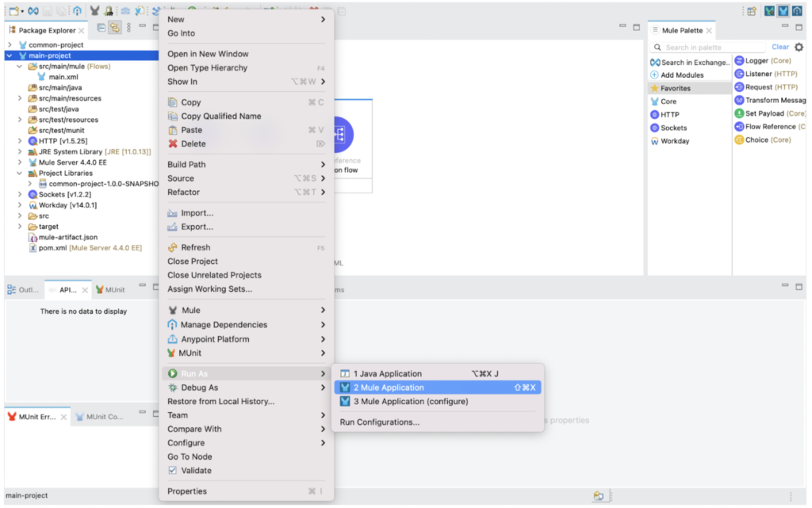Switch to the MUnit tab

109,290
